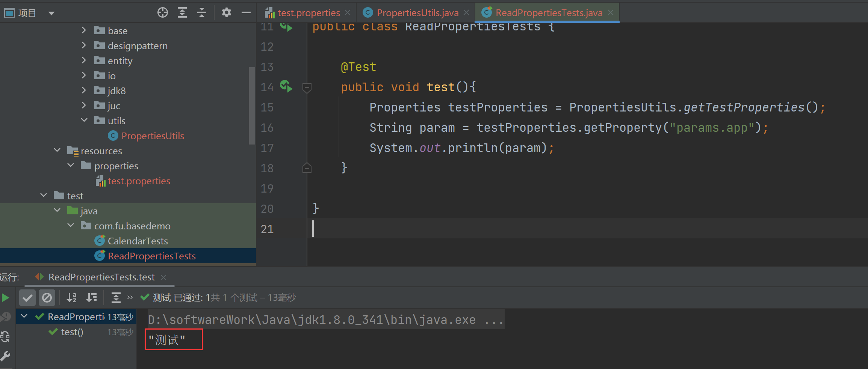Sort test results by duration
The image size is (868, 369).
click(x=91, y=297)
